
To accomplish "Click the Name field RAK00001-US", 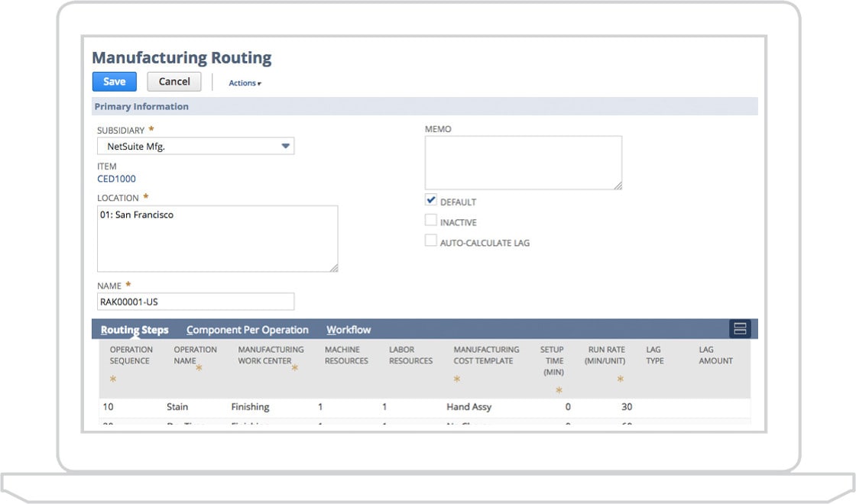I will point(196,302).
